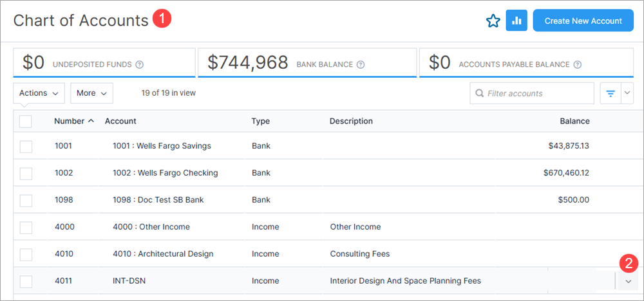Screen dimensions: 644x301
Task: Click the ascending sort arrow next to Number
Action: [91, 121]
